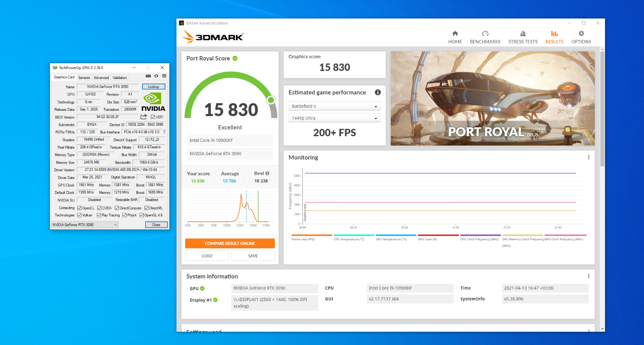Screen dimensions: 644x345
Task: Click the Port Royal benchmark image
Action: (493, 98)
